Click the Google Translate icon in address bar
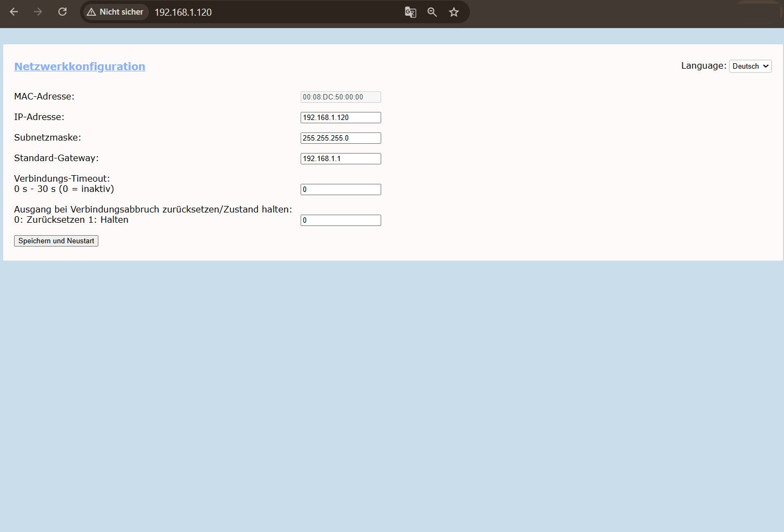The height and width of the screenshot is (532, 784). tap(410, 12)
